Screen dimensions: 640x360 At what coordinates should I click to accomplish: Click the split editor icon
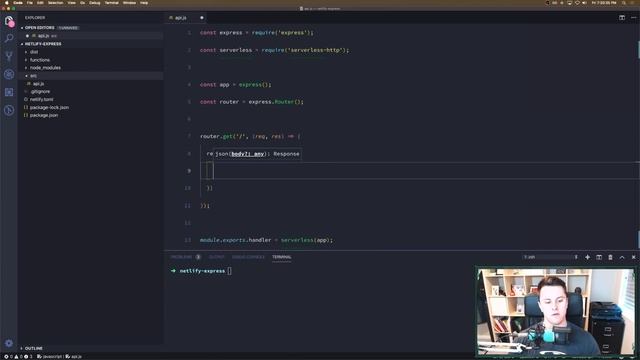coord(622,18)
